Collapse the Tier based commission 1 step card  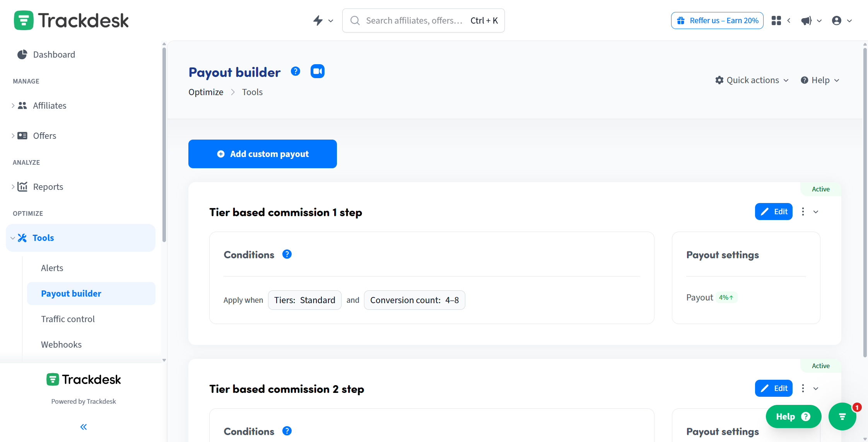(816, 212)
